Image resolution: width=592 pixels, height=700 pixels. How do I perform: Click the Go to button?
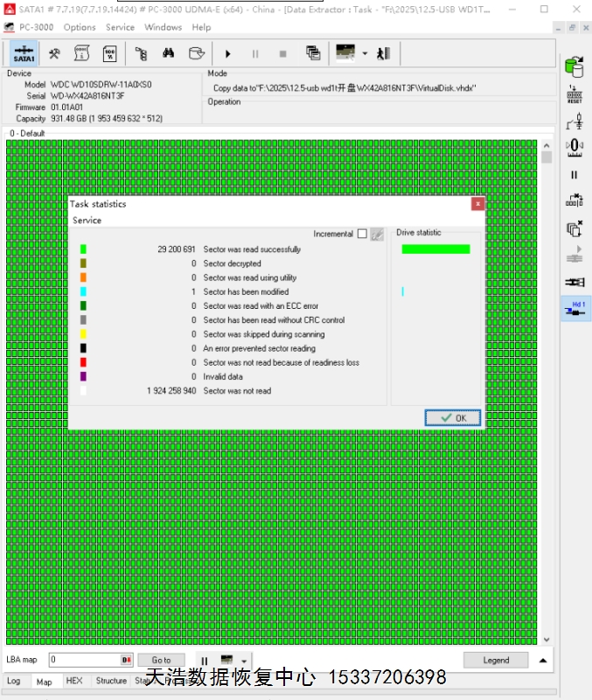point(161,661)
